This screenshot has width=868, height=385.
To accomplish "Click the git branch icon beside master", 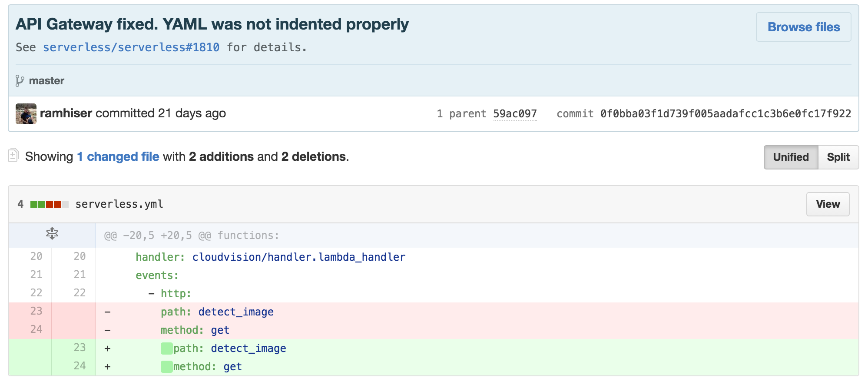I will (20, 81).
